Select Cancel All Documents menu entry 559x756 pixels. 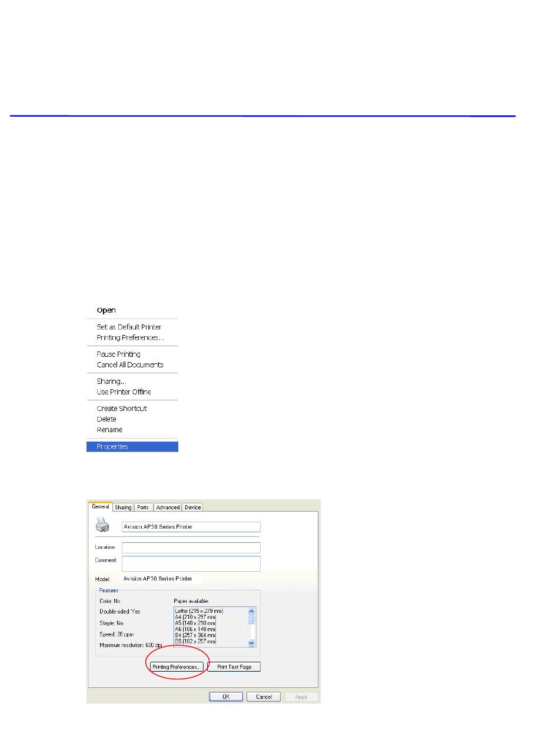[130, 364]
